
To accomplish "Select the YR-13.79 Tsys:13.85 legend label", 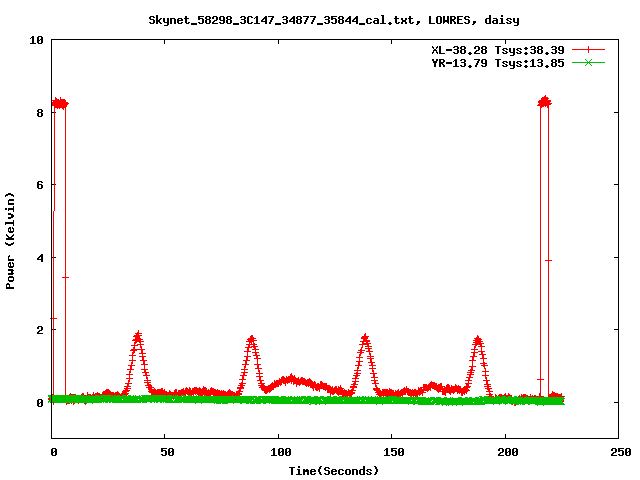I will [x=498, y=63].
